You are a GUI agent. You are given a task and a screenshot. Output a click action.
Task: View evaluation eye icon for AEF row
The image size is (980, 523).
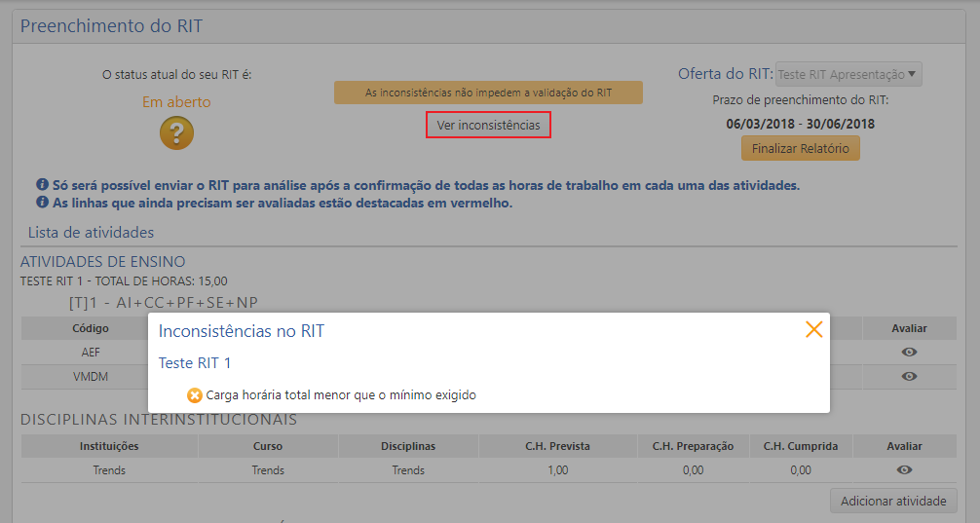909,352
